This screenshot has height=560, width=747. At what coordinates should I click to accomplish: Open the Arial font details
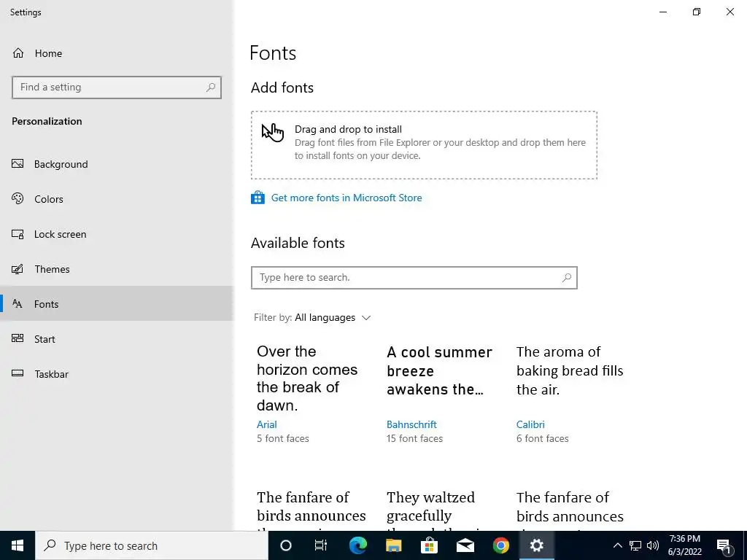267,424
